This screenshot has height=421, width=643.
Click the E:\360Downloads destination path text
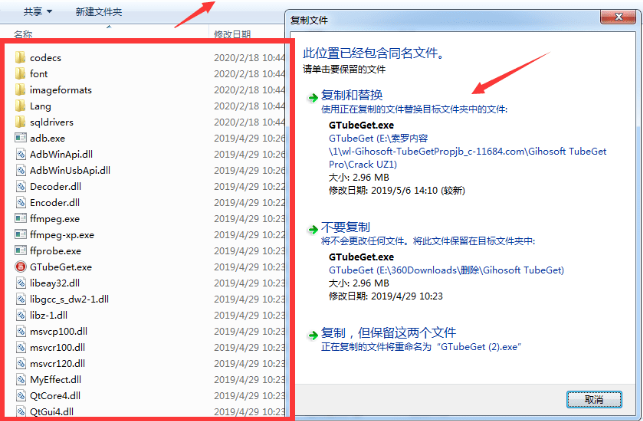click(x=446, y=270)
